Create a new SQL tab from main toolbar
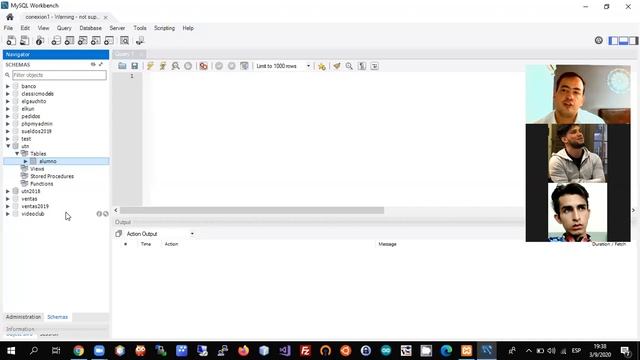640x360 pixels. (11, 40)
